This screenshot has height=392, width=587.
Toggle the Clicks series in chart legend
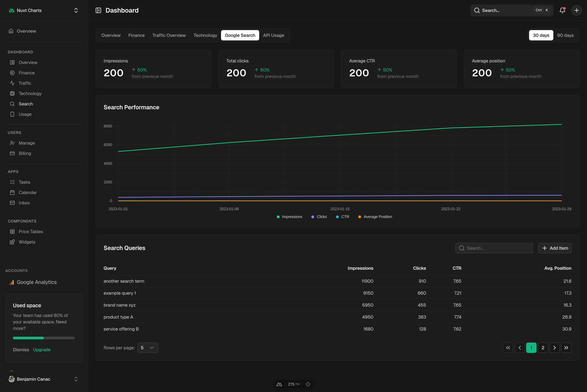319,217
